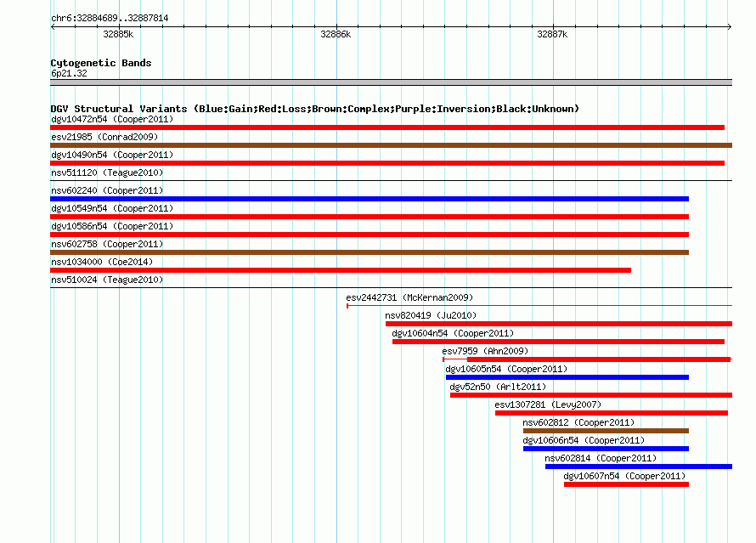Image resolution: width=756 pixels, height=543 pixels.
Task: Select the nsv602814 (Cooper2011) label
Action: coord(601,458)
